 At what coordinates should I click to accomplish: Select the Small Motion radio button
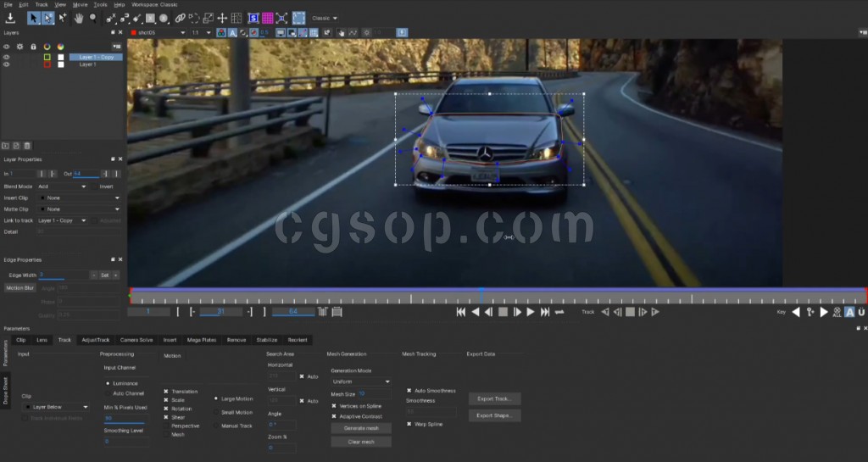click(216, 412)
